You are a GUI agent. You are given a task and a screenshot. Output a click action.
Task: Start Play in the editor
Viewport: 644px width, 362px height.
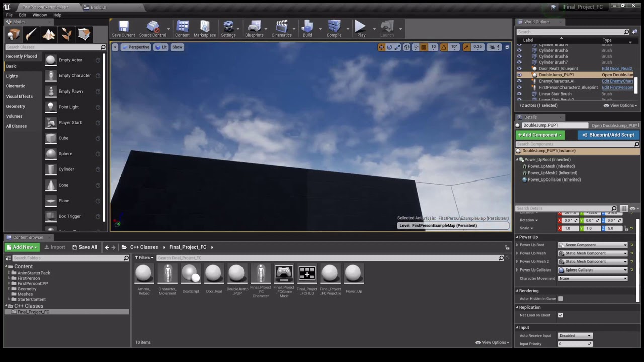coord(361,29)
